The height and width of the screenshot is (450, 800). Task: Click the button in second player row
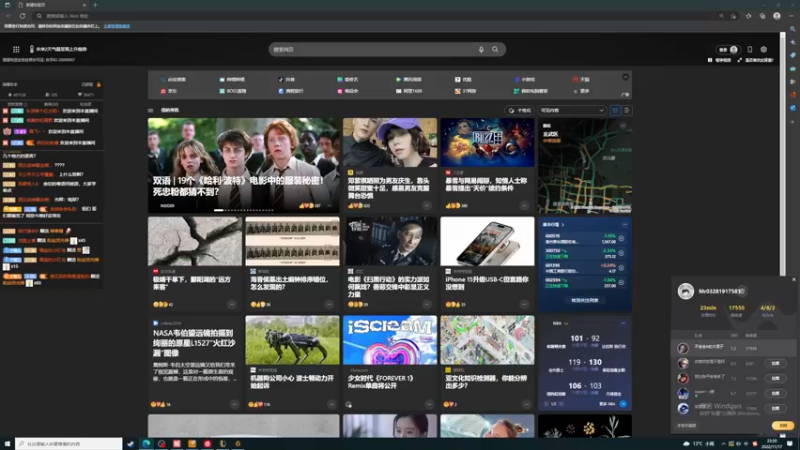point(776,363)
